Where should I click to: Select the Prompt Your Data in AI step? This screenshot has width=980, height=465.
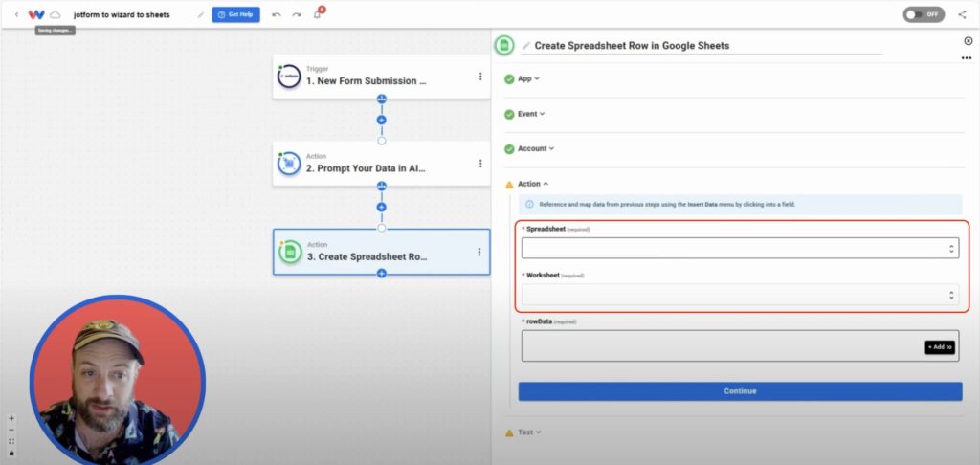[381, 163]
